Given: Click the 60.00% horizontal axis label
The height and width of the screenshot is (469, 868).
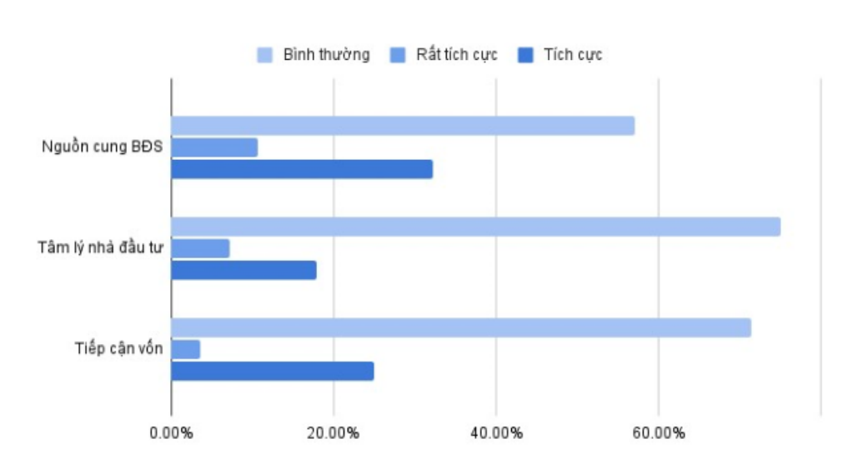Looking at the screenshot, I should coord(658,433).
